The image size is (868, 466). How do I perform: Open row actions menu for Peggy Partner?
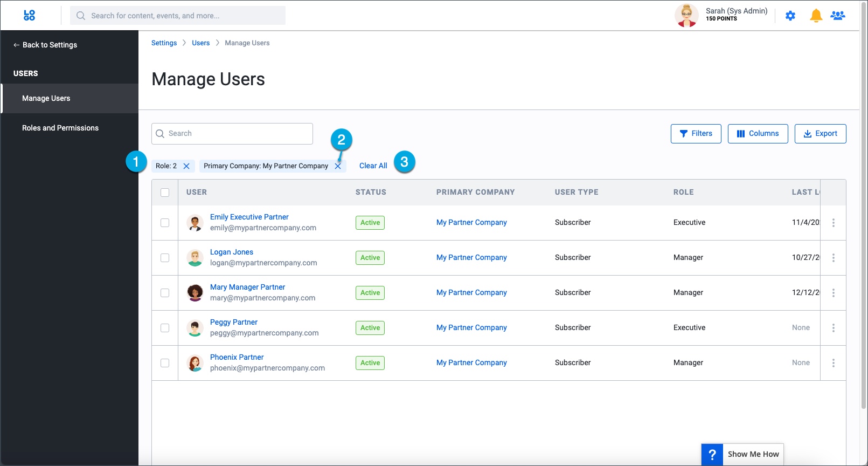pos(834,328)
